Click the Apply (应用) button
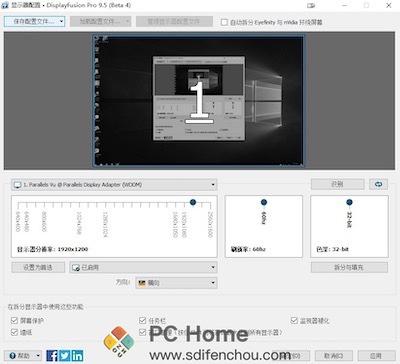400x364 pixels. click(x=376, y=356)
